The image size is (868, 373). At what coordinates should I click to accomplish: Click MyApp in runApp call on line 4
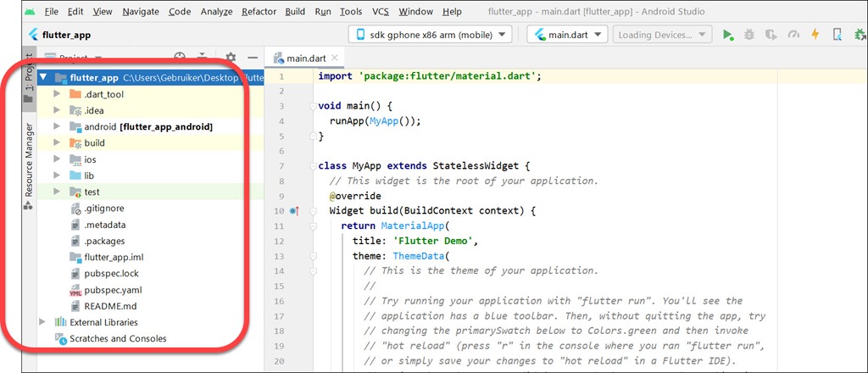click(x=382, y=121)
